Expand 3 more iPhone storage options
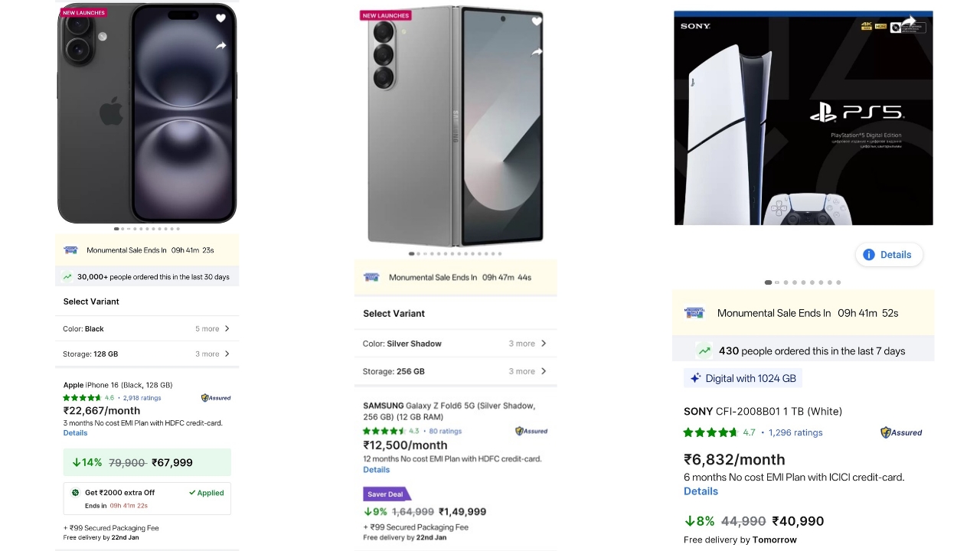Image resolution: width=980 pixels, height=551 pixels. [x=212, y=354]
